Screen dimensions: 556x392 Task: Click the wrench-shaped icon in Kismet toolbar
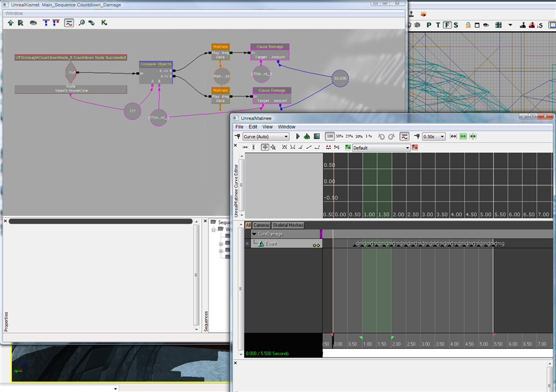[92, 23]
